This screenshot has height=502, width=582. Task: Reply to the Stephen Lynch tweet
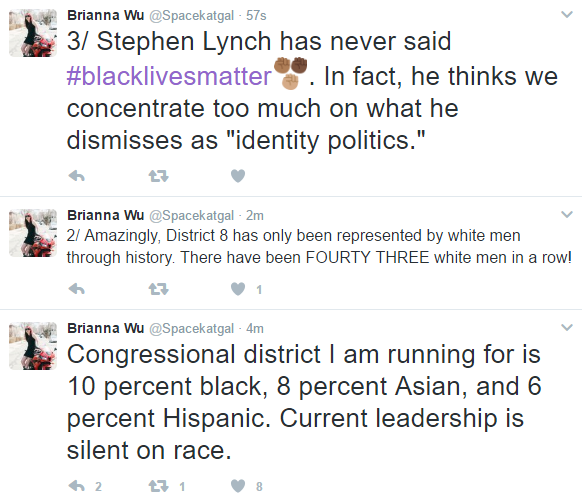point(77,176)
